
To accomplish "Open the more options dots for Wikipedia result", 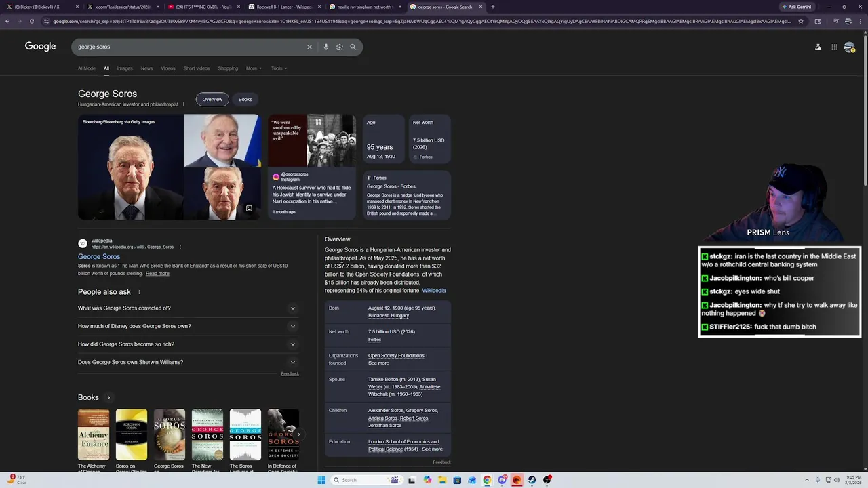I will pyautogui.click(x=180, y=247).
